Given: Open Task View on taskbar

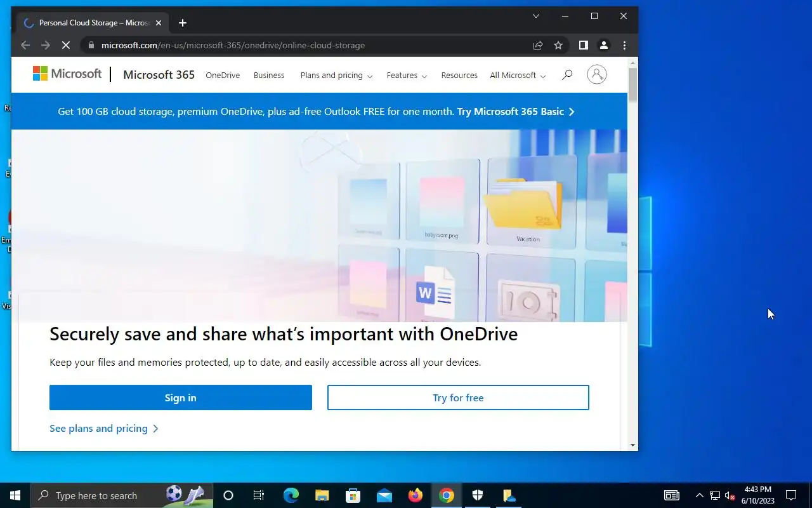Looking at the screenshot, I should tap(259, 495).
